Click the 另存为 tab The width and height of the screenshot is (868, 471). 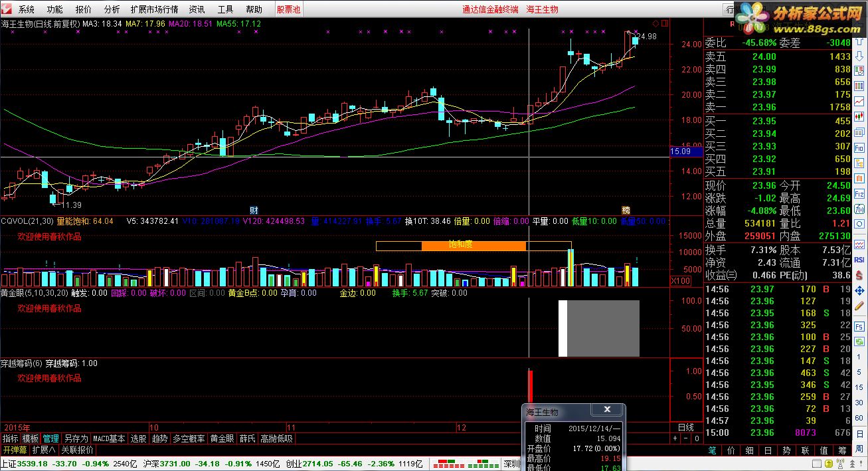76,438
